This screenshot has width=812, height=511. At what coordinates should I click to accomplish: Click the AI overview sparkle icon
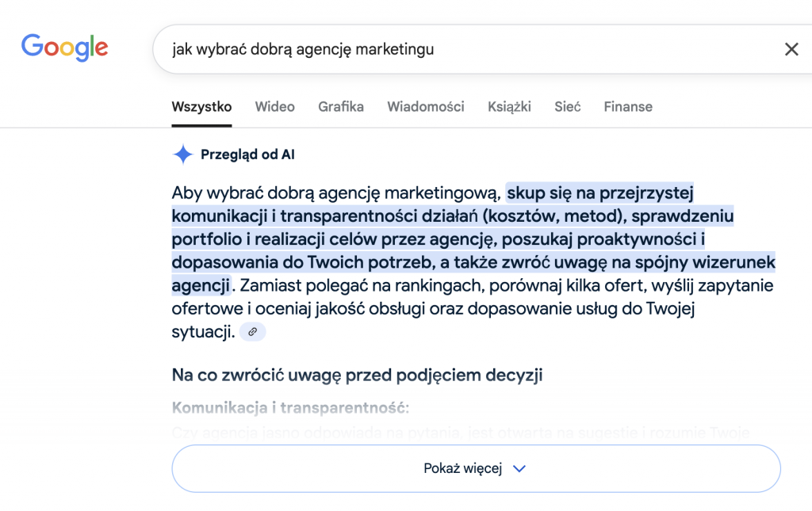point(183,154)
